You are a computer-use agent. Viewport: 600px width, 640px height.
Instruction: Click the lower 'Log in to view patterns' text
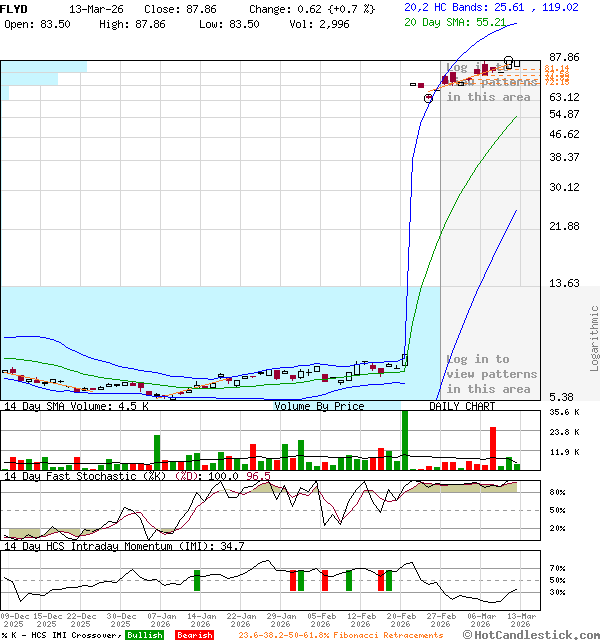(x=491, y=374)
